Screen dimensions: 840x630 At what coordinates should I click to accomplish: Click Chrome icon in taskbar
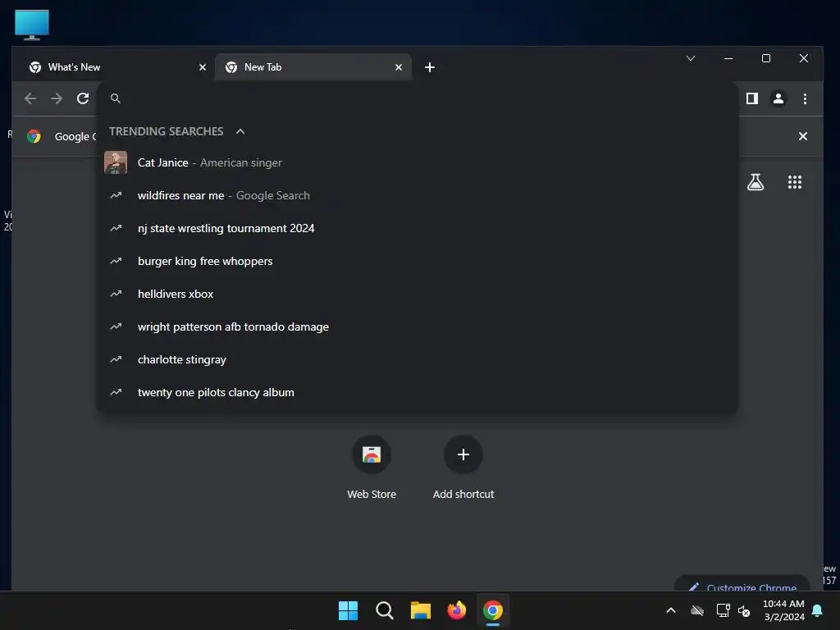[x=493, y=610]
